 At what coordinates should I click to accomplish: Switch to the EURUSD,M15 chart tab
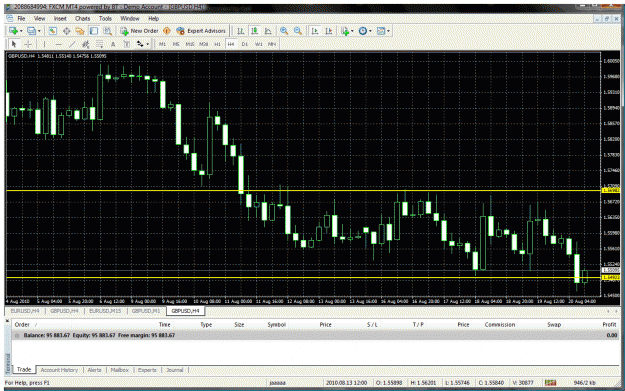click(105, 310)
